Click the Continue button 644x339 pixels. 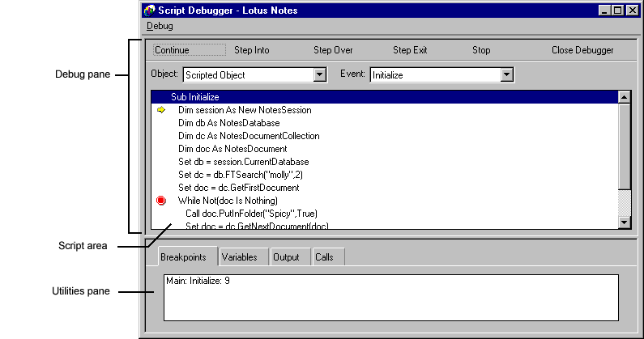point(189,50)
